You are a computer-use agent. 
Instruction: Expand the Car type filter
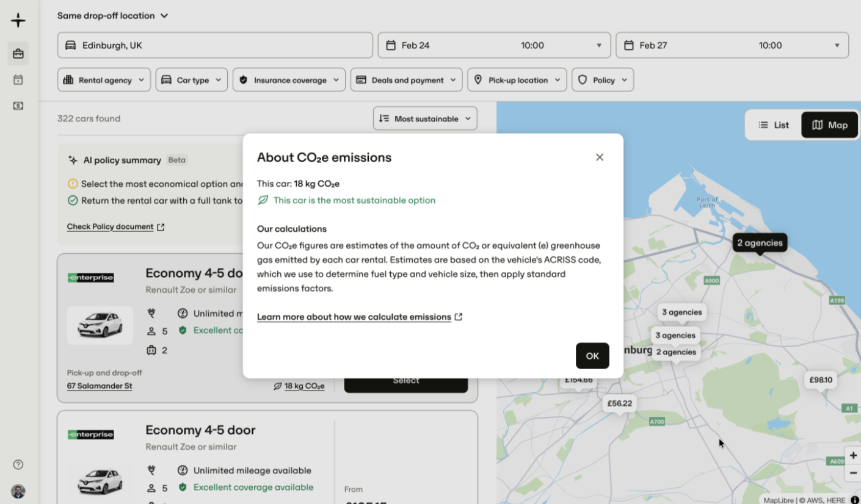pos(192,80)
